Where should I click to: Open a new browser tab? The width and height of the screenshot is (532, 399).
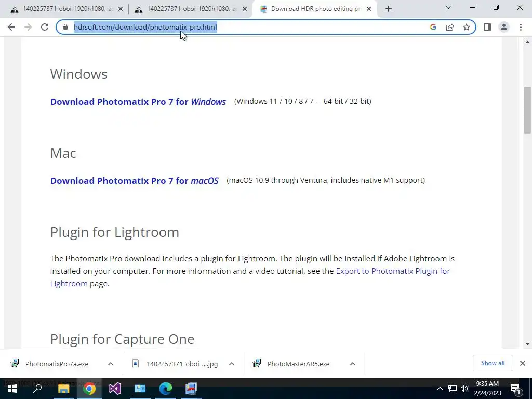389,9
